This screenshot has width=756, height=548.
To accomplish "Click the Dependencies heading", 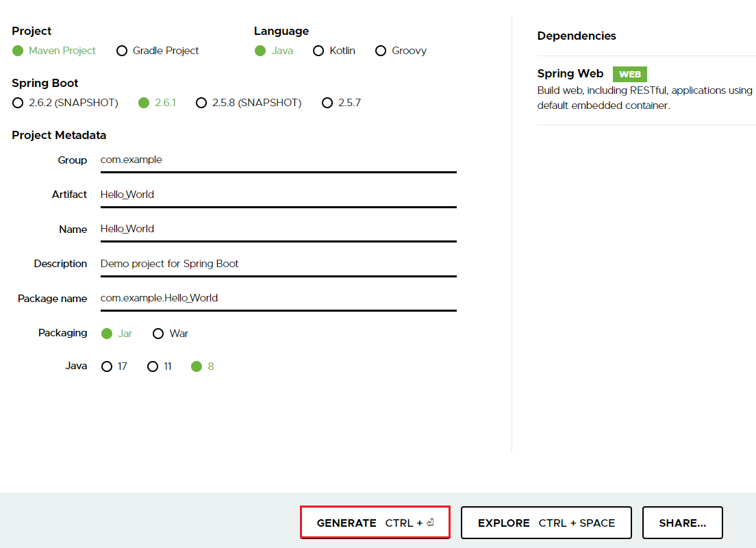I will coord(577,36).
